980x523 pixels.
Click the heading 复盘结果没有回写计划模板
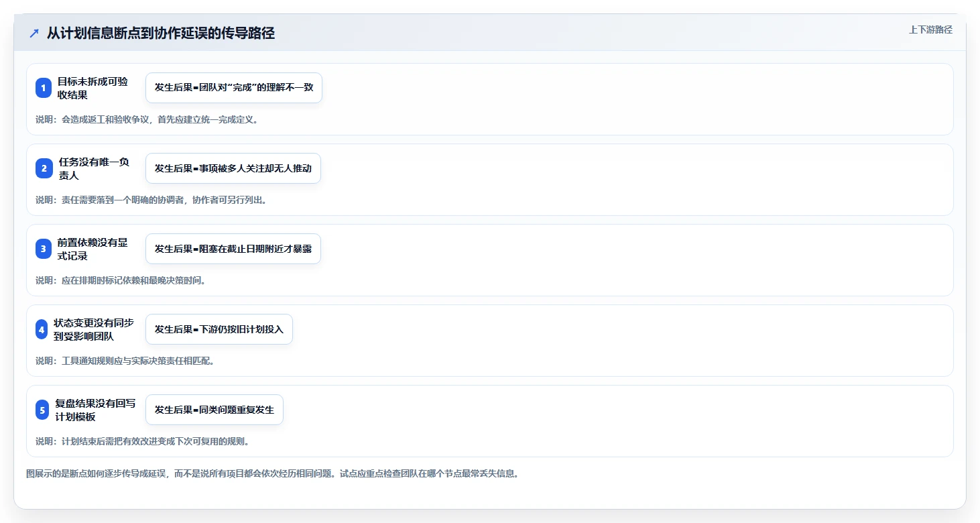(95, 410)
